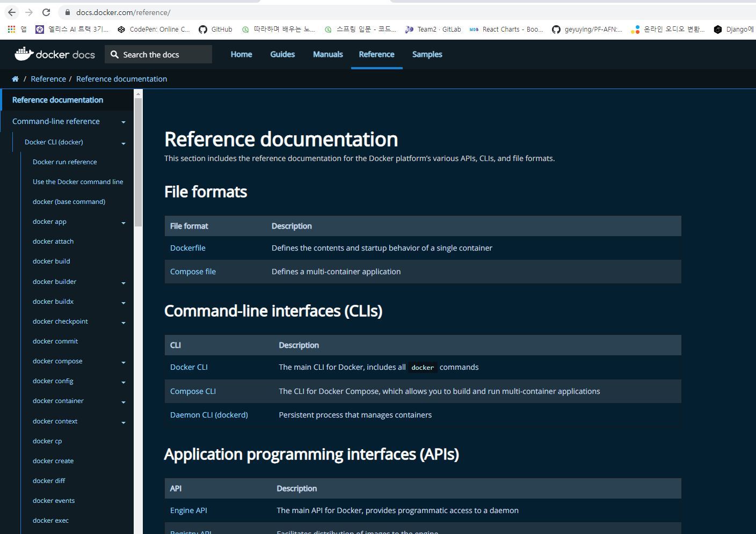Open the Engine API link
This screenshot has height=534, width=756.
pyautogui.click(x=188, y=510)
